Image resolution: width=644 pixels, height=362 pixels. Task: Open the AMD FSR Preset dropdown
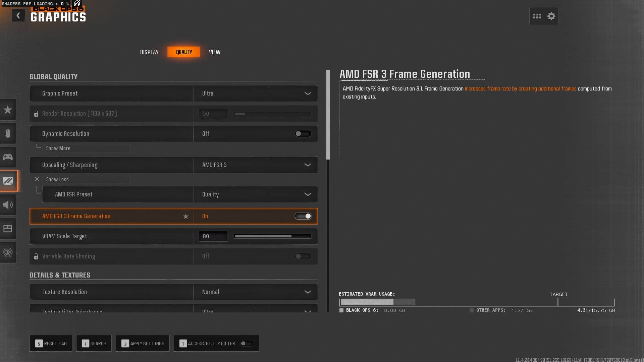click(x=256, y=194)
